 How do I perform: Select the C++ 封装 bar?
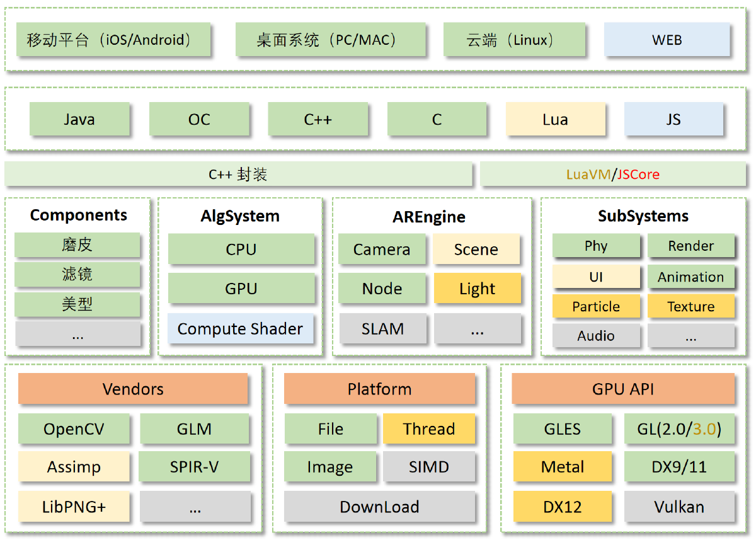coord(238,175)
